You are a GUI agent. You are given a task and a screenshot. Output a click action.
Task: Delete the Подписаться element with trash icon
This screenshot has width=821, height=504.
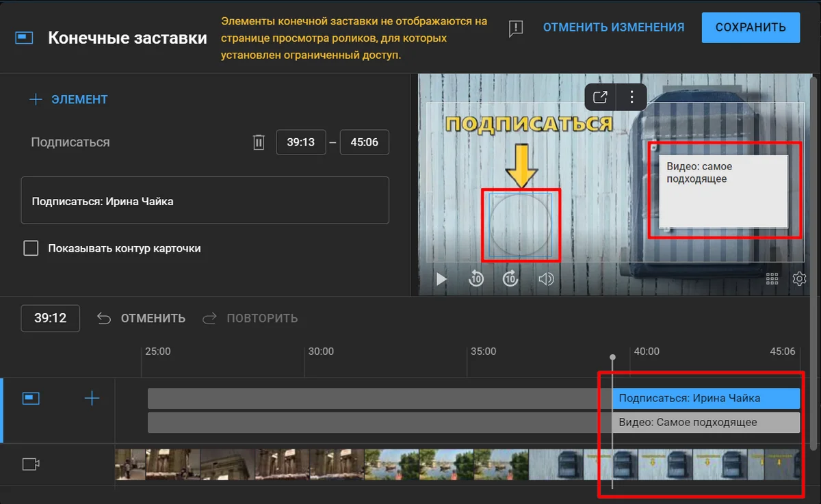[x=259, y=142]
